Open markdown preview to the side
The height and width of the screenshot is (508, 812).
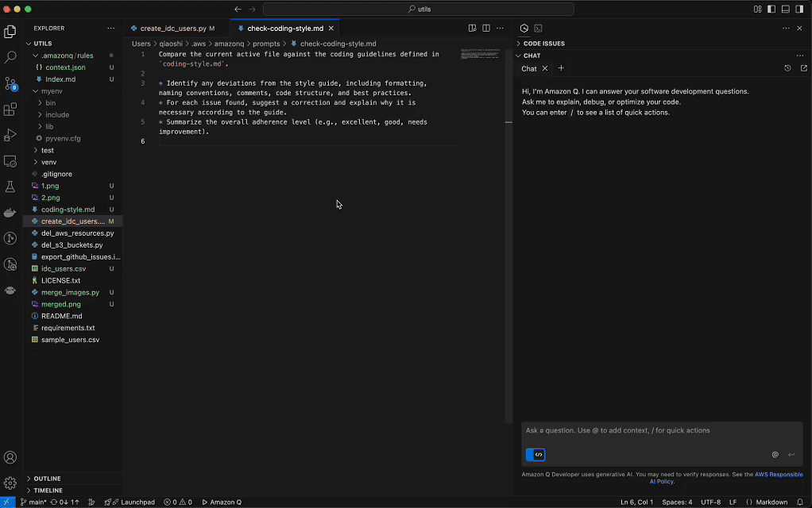(472, 29)
